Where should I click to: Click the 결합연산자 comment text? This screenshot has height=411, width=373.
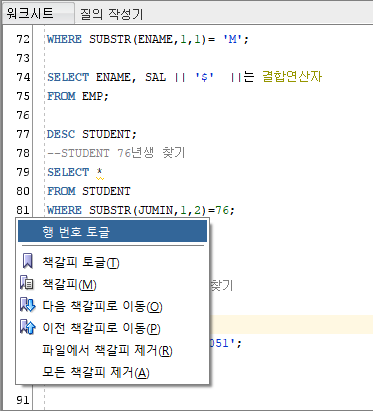click(x=292, y=77)
